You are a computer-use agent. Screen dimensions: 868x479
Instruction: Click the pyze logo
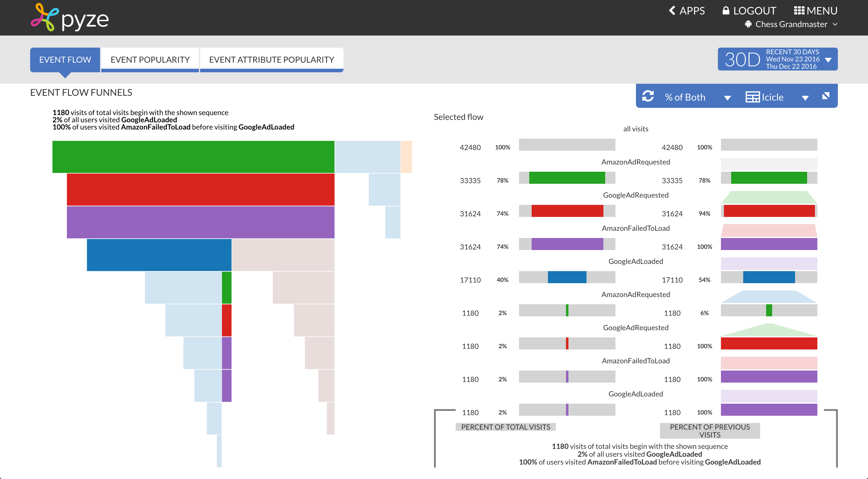click(x=70, y=17)
